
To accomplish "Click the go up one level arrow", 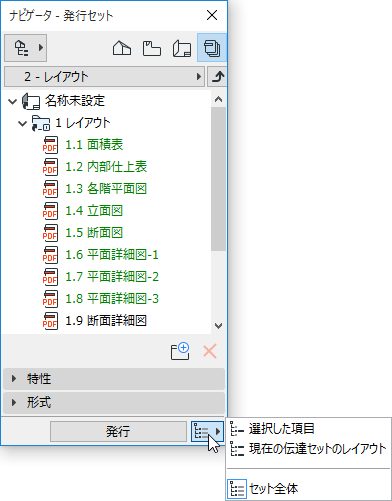I will pyautogui.click(x=217, y=77).
